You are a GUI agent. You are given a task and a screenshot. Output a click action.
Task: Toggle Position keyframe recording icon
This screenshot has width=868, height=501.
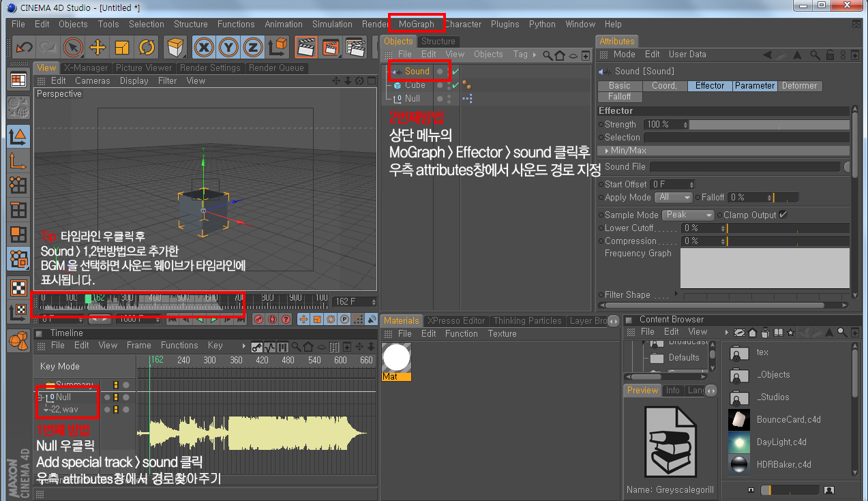click(304, 319)
